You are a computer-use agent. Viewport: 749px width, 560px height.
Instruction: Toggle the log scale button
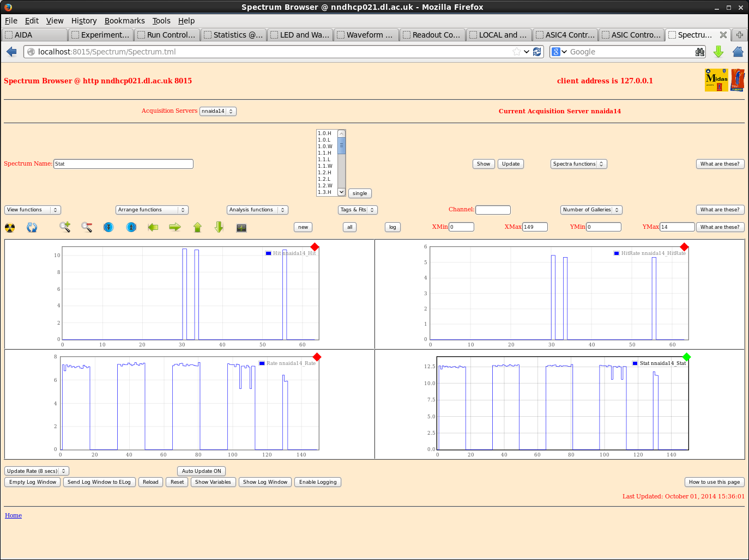pyautogui.click(x=392, y=227)
